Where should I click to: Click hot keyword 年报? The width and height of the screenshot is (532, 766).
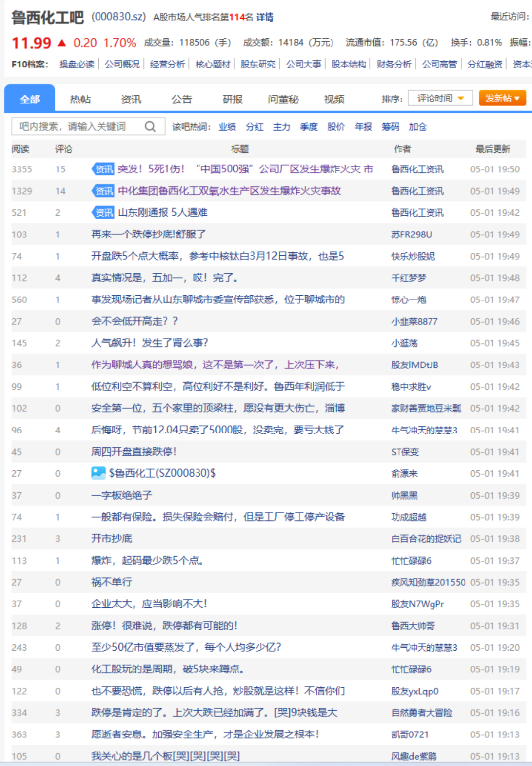coord(363,127)
